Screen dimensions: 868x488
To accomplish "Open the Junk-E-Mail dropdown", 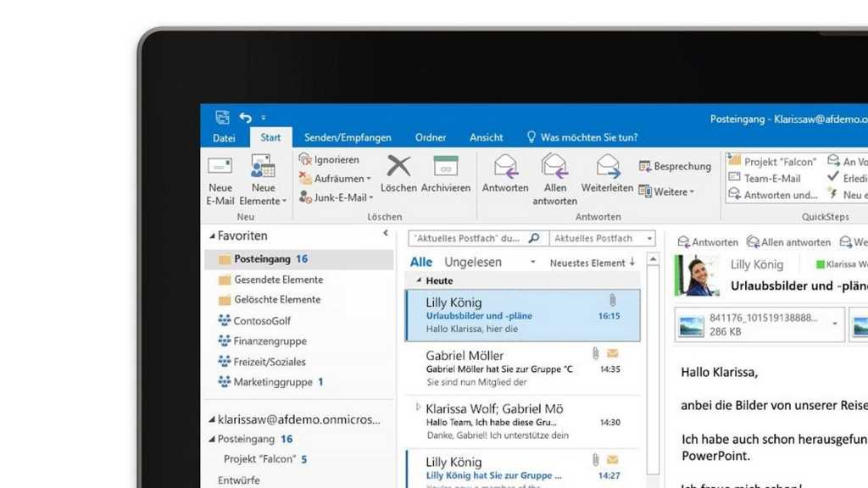I will click(336, 197).
